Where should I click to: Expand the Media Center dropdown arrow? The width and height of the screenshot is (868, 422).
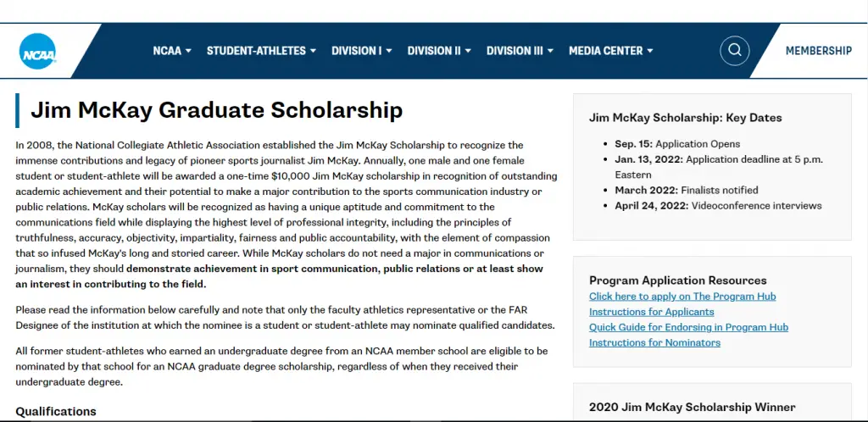tap(650, 51)
